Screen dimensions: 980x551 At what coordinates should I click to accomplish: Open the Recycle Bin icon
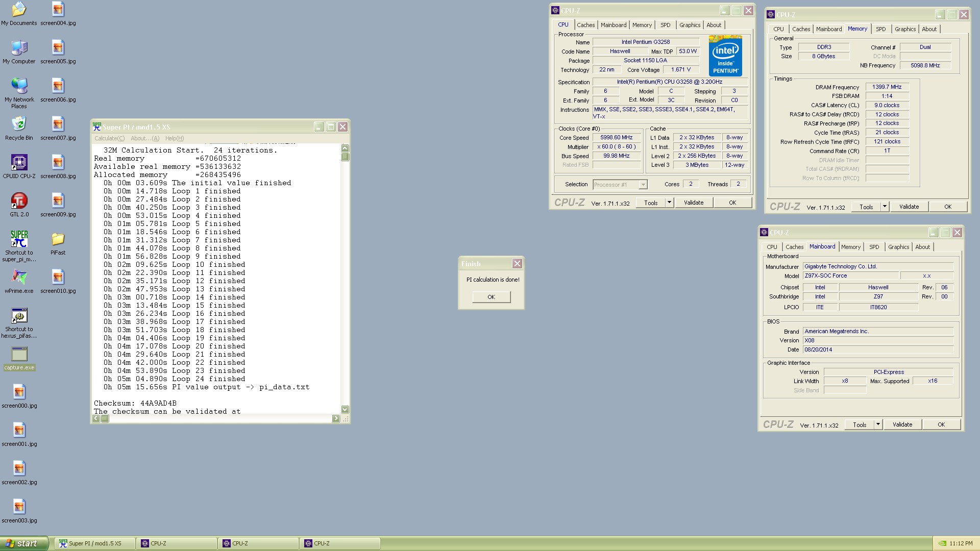coord(19,129)
